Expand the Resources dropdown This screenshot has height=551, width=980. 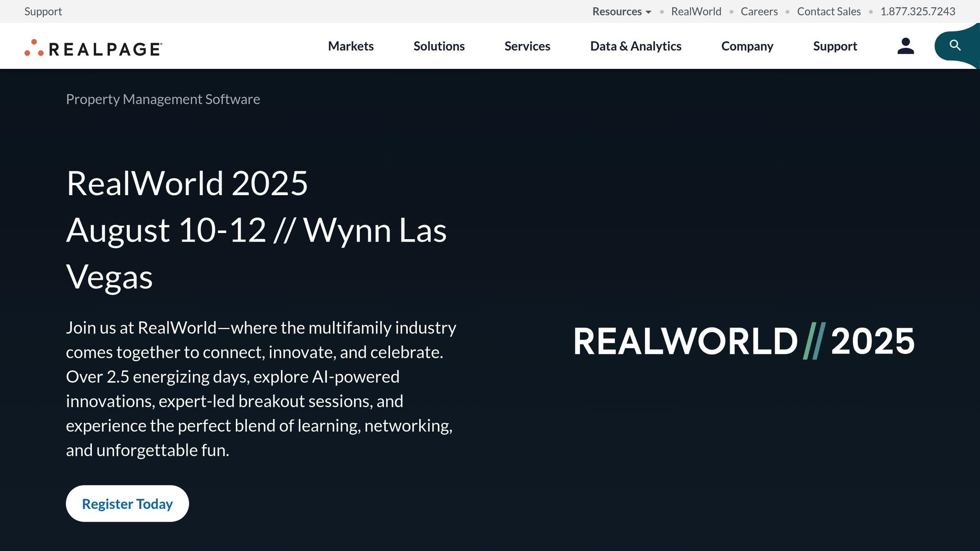[622, 11]
